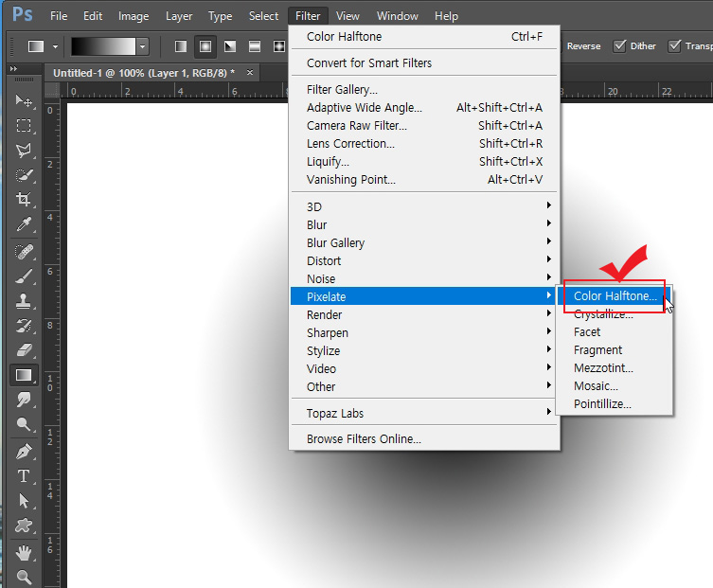The width and height of the screenshot is (713, 588).
Task: Select the Gradient tool in toolbox
Action: point(24,375)
